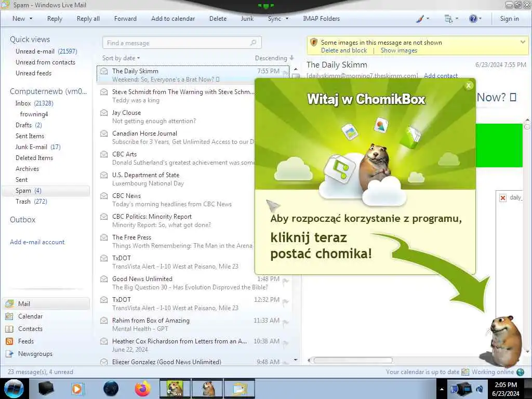The width and height of the screenshot is (532, 399).
Task: Close the Witaj w ChomikBox popup
Action: (x=469, y=86)
